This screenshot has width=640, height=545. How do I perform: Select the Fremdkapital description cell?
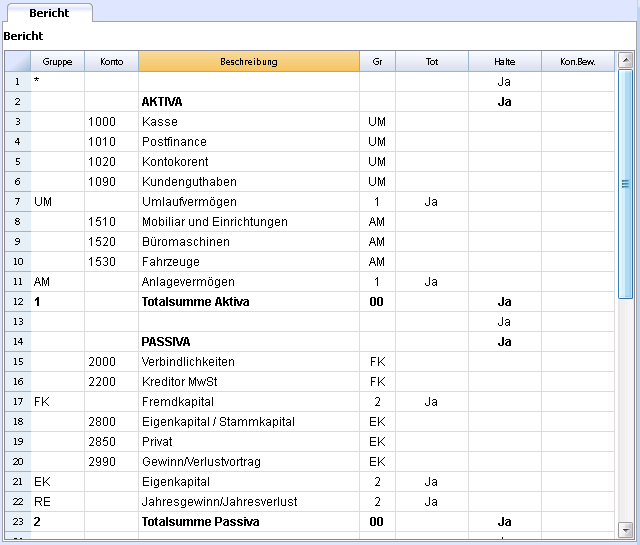249,402
